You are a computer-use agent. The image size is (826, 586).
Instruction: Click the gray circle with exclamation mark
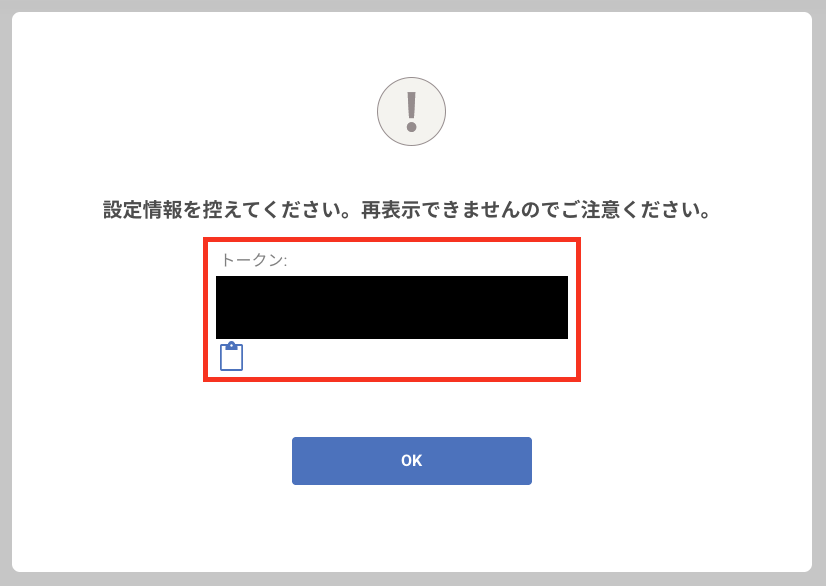pos(411,112)
